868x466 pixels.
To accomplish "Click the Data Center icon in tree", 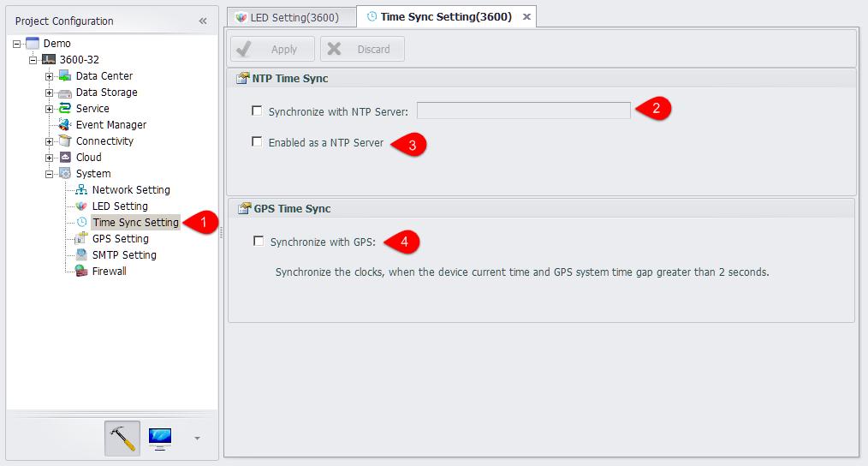I will pos(65,76).
